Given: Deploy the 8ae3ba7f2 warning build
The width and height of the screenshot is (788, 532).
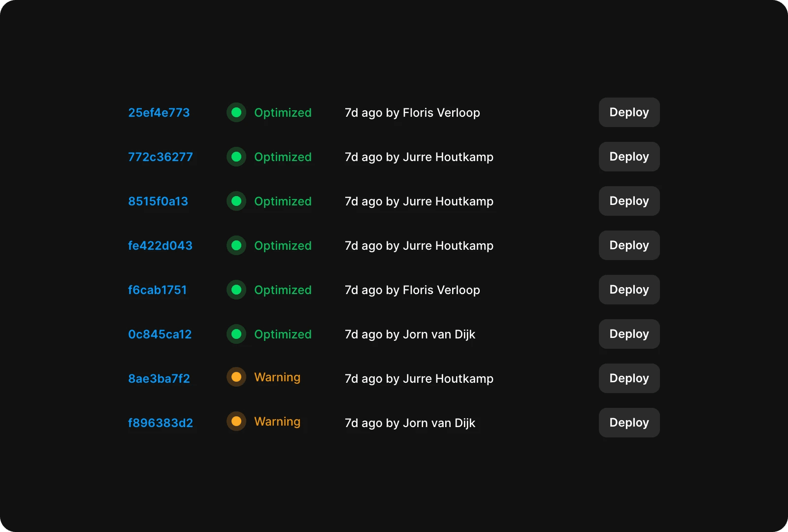Looking at the screenshot, I should (629, 378).
